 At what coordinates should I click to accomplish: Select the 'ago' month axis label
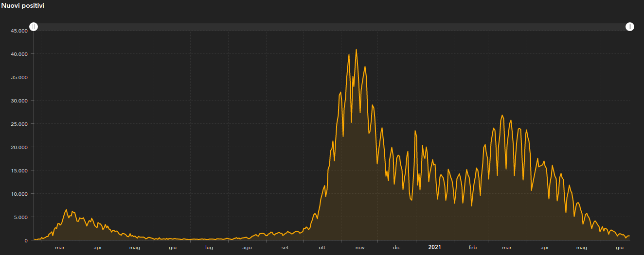247,248
